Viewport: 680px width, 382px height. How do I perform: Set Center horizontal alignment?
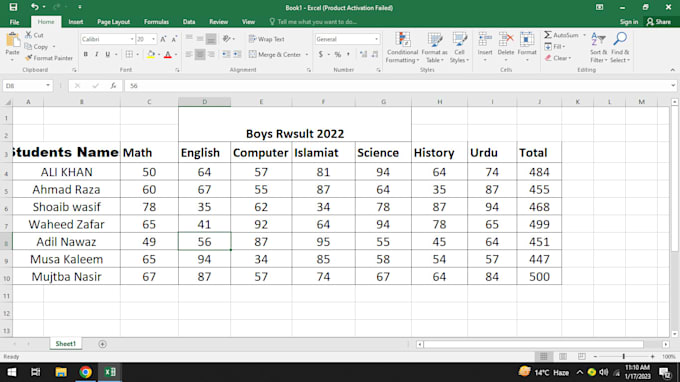click(200, 54)
